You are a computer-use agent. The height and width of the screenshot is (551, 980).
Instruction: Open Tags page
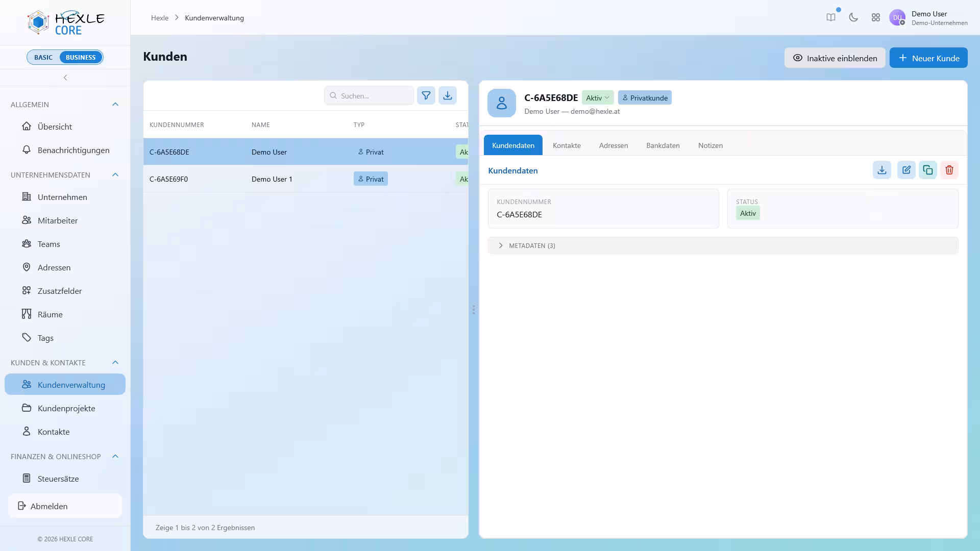click(65, 338)
